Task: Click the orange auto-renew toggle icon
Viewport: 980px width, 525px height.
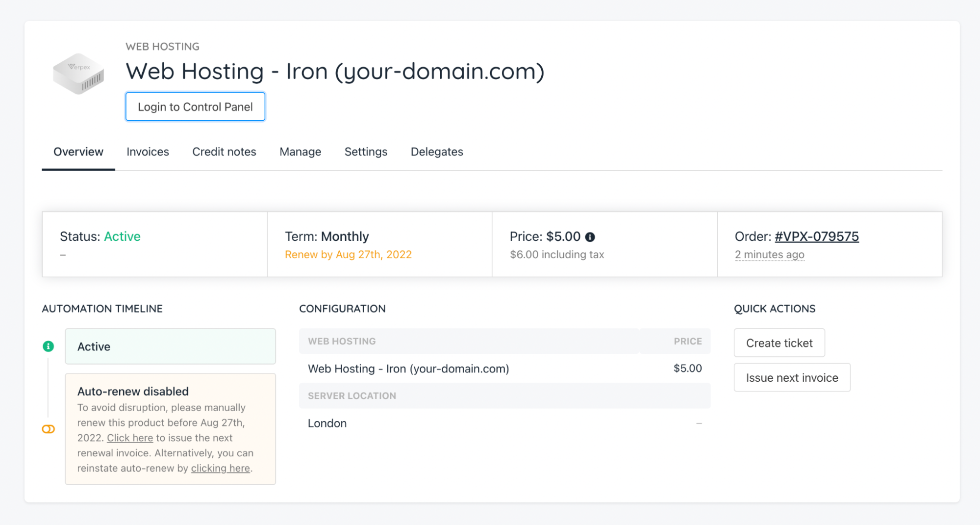Action: click(x=48, y=429)
